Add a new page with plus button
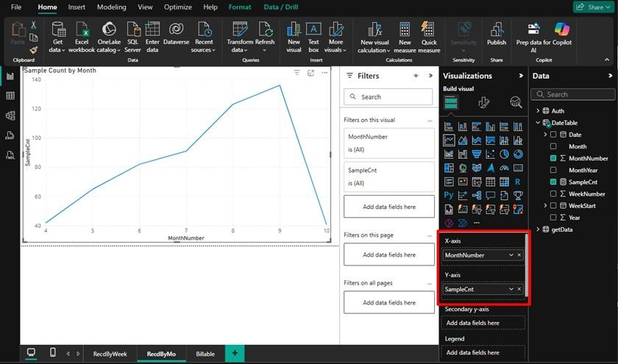Screen dimensions: 618x364 (235, 354)
